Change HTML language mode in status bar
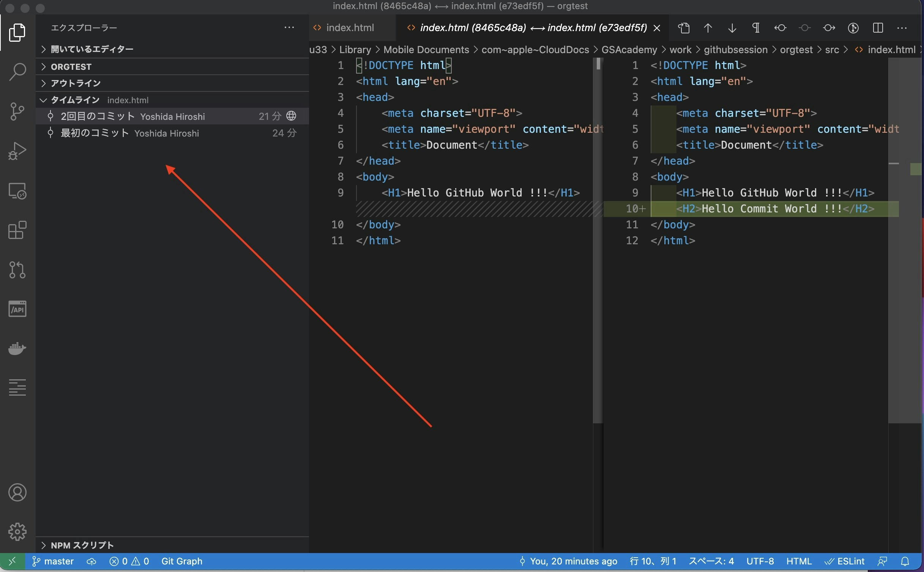Screen dimensions: 924x572 click(798, 561)
